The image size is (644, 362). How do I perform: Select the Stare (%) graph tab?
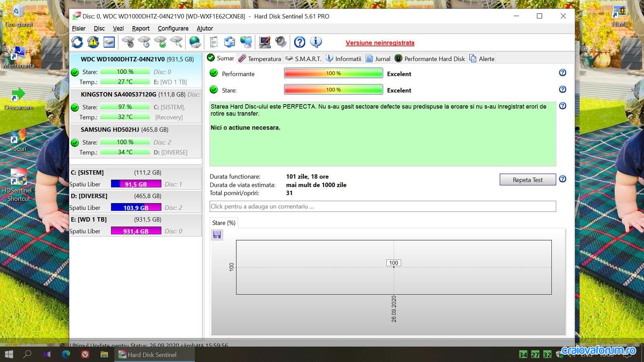tap(224, 223)
